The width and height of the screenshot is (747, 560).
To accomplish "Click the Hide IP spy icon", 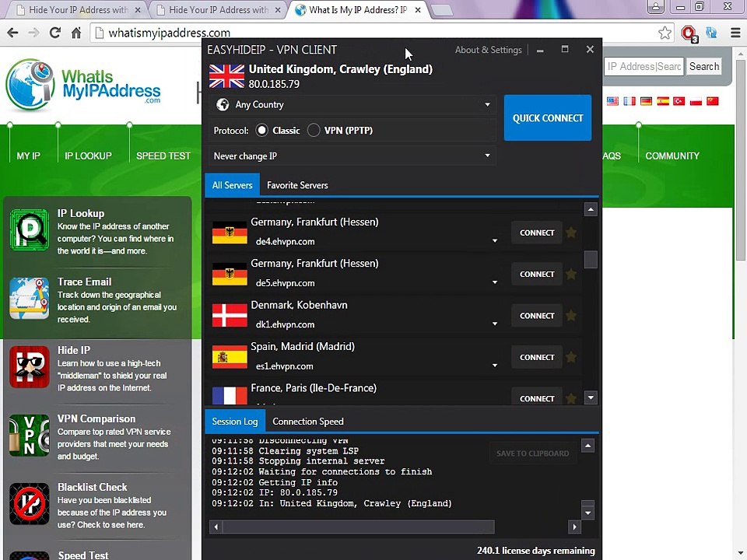I will tap(29, 366).
